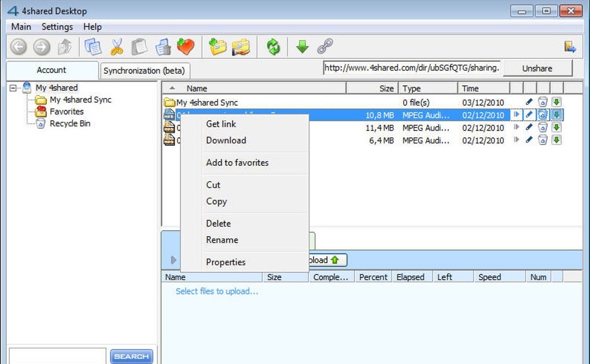This screenshot has height=364, width=590.
Task: Sort file list by Time column
Action: click(484, 88)
